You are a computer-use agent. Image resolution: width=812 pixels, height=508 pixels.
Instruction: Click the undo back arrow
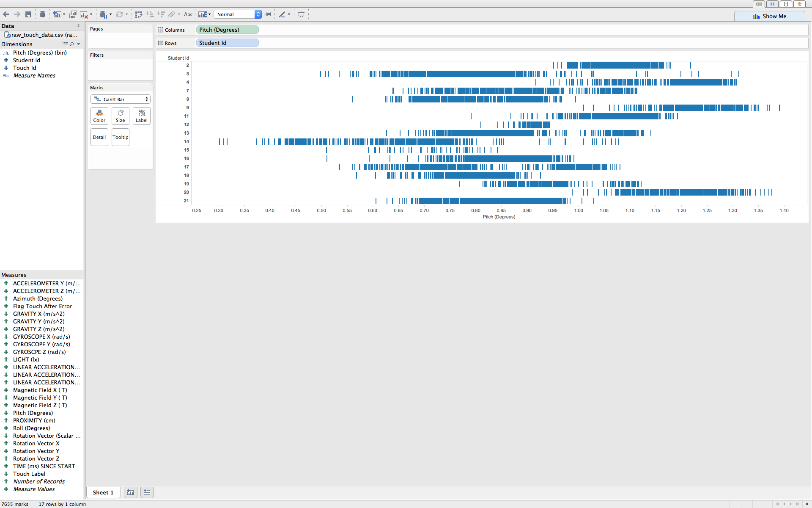(x=6, y=14)
